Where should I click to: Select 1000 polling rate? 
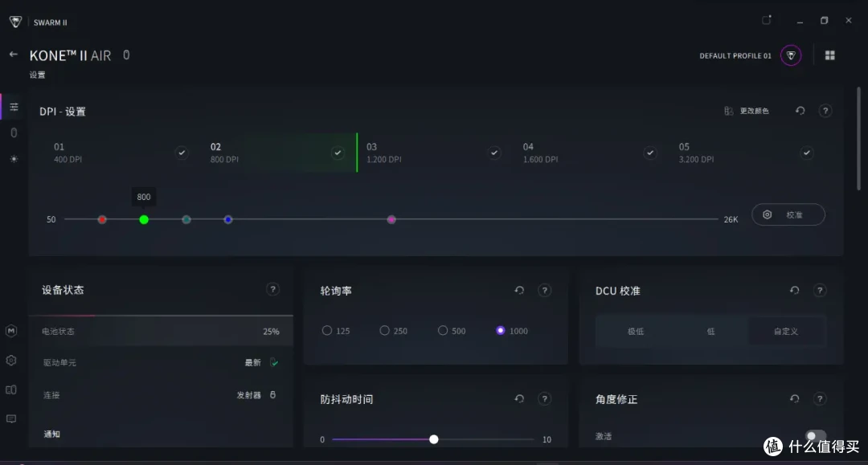coord(501,330)
